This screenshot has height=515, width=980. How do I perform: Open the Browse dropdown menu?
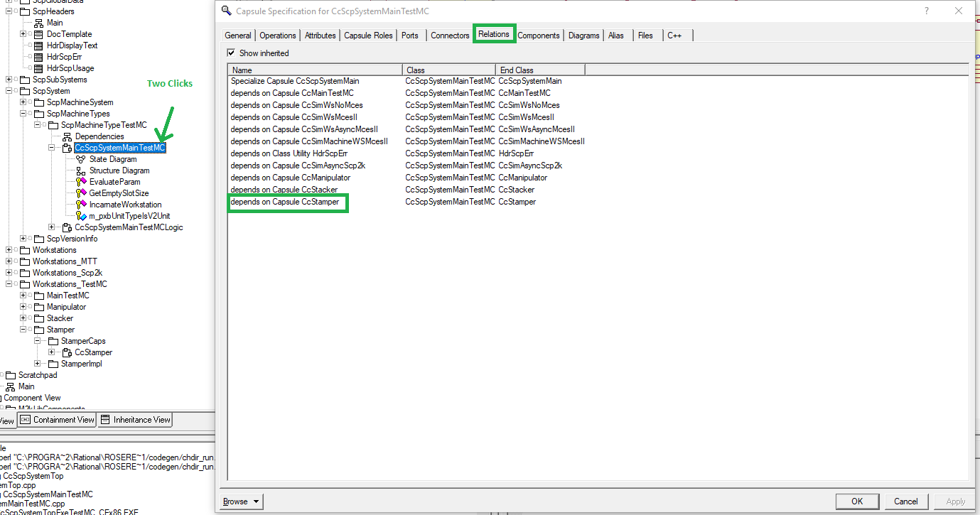coord(240,501)
